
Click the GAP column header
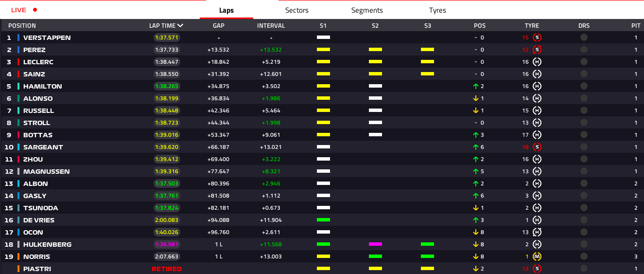(x=219, y=26)
